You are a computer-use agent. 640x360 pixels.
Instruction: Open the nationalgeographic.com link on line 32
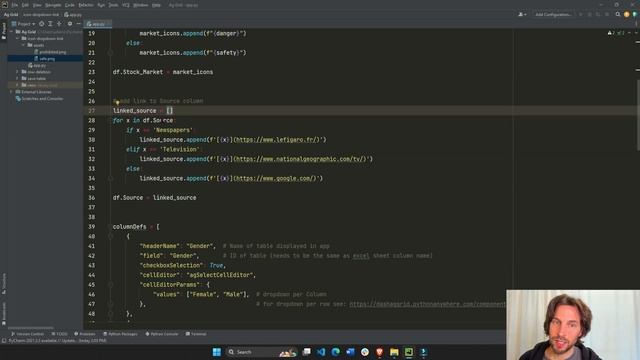coord(300,159)
